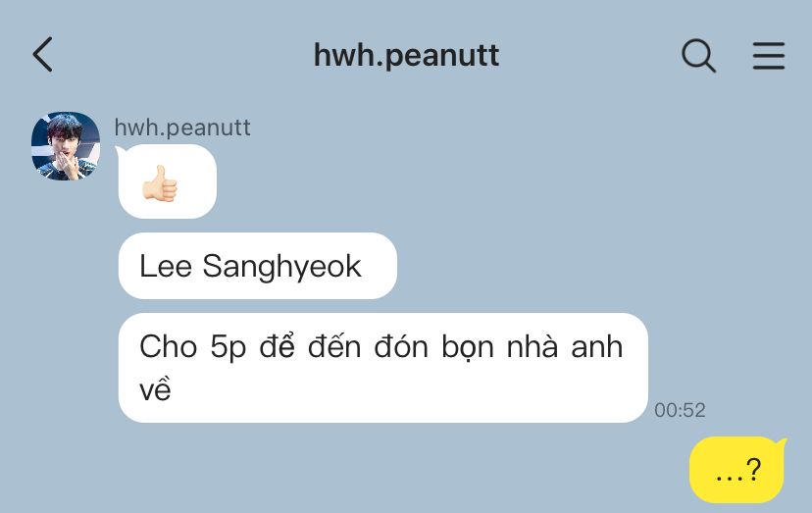Image resolution: width=812 pixels, height=513 pixels.
Task: Click "Sanghyeok" text in the second bubble
Action: click(x=281, y=267)
